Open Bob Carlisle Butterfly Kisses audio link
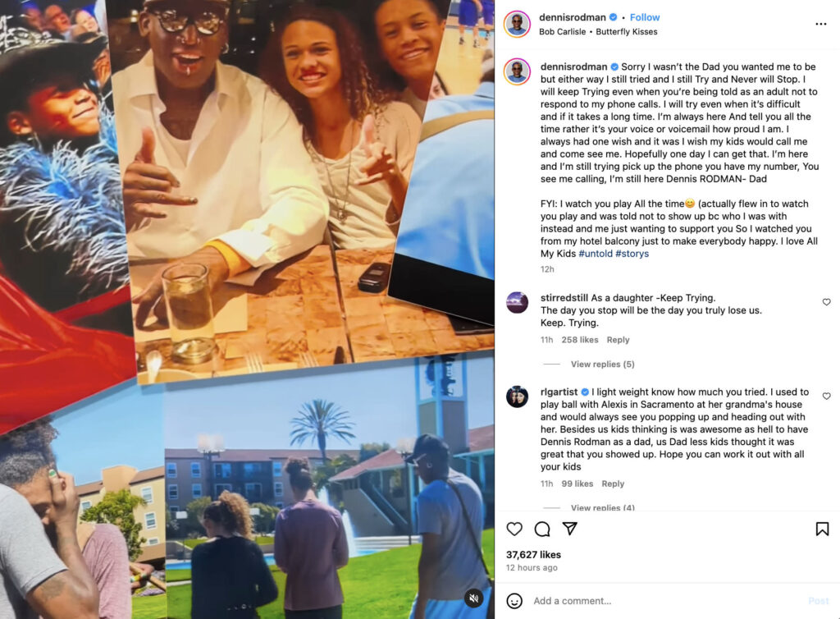The height and width of the screenshot is (619, 840). 598,32
